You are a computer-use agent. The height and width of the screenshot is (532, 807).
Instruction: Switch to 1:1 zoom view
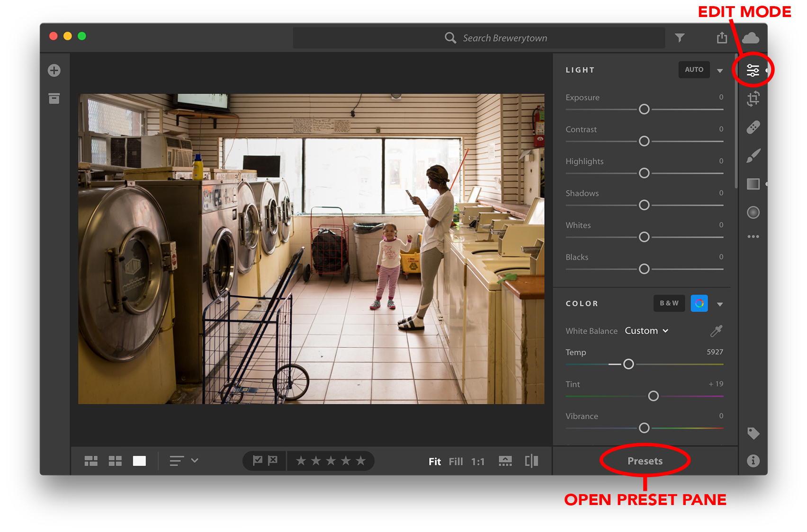pos(478,461)
